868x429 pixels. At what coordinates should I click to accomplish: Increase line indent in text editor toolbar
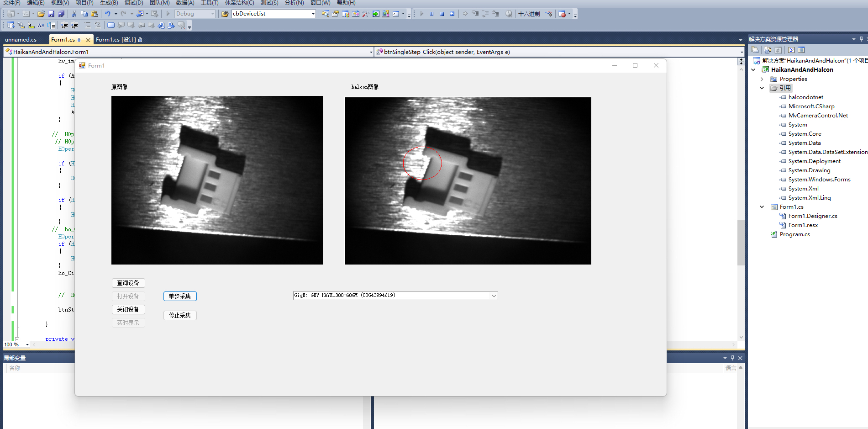(75, 26)
